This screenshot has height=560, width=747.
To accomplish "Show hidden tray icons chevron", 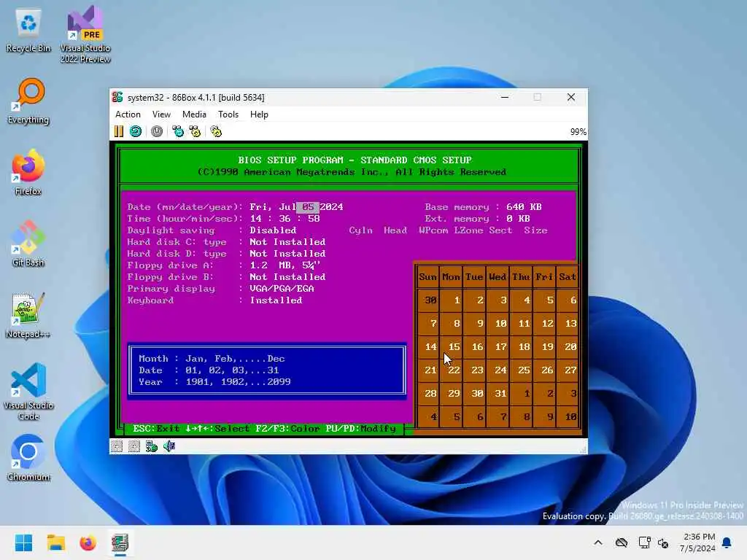I will 598,542.
